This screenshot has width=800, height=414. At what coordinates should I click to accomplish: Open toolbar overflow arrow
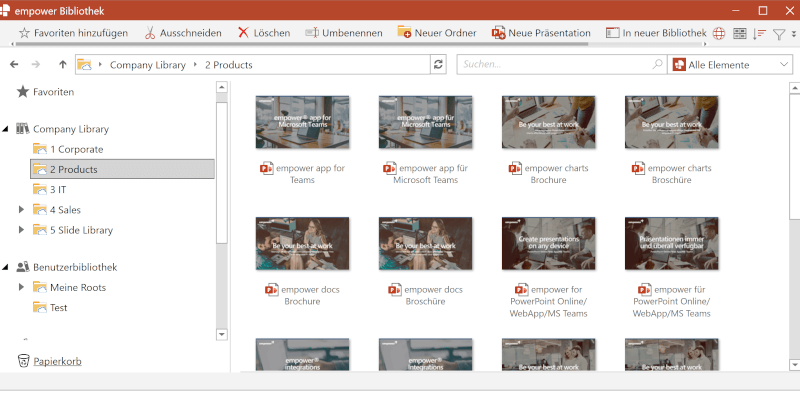point(794,34)
